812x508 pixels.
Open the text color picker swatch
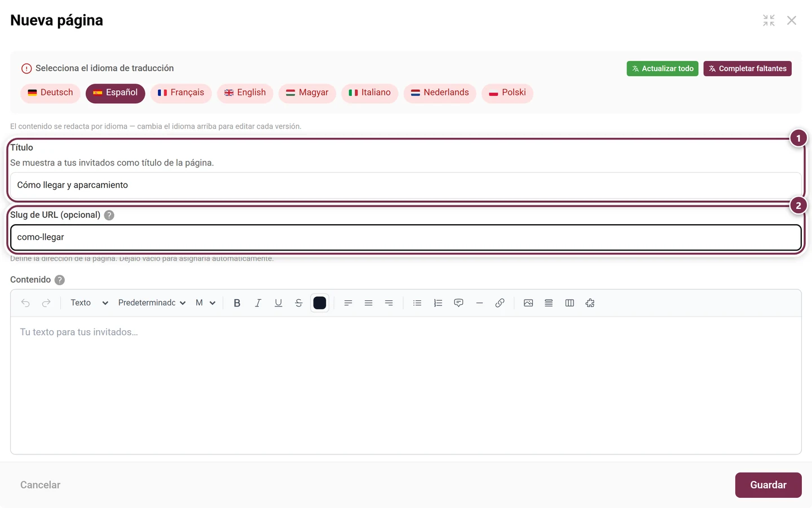320,303
